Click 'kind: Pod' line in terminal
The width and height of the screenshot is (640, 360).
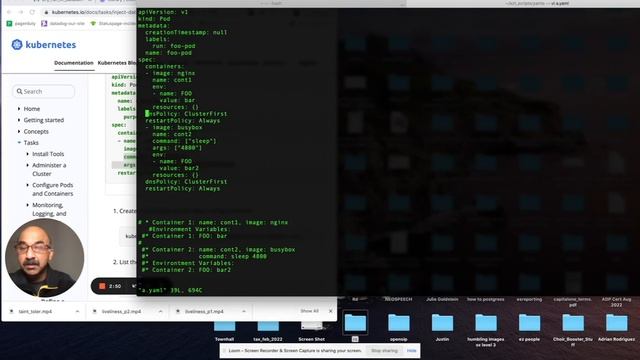[x=154, y=19]
